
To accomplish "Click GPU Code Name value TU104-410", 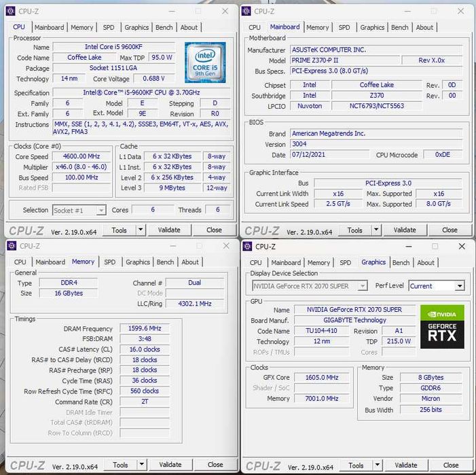I will 321,331.
